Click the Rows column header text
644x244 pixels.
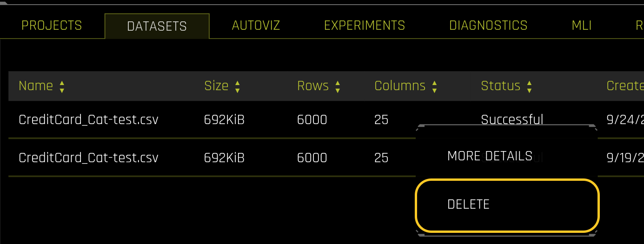pos(313,86)
